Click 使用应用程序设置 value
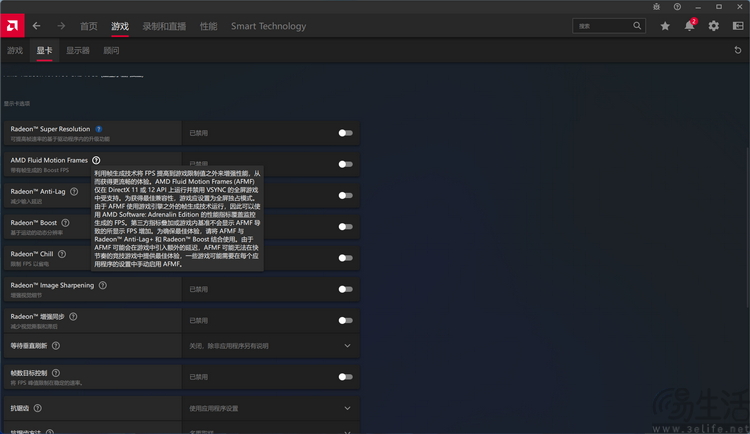 [x=213, y=408]
